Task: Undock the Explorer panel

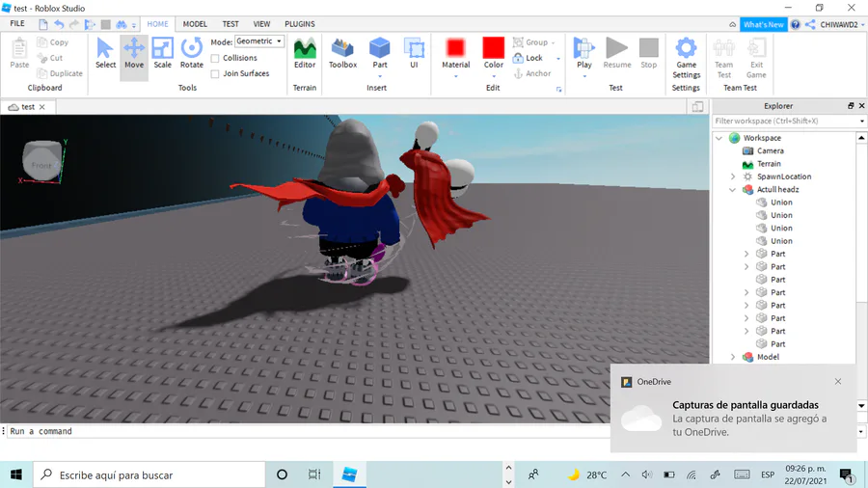Action: coord(851,106)
